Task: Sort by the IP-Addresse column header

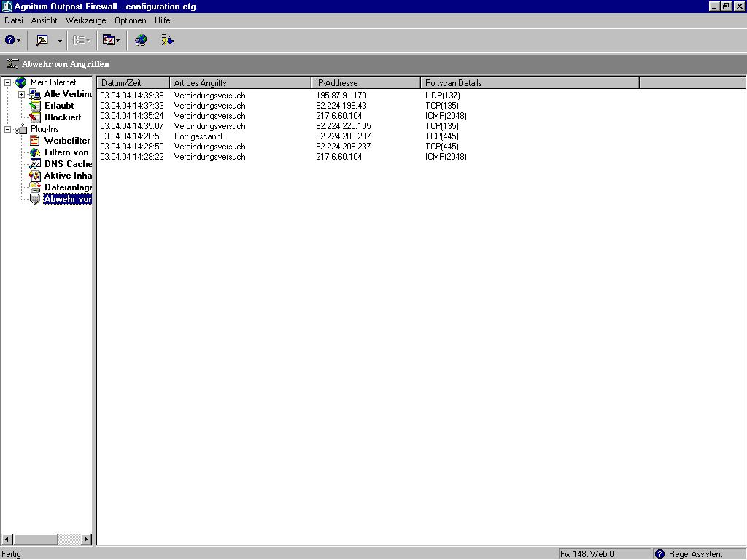Action: point(366,83)
